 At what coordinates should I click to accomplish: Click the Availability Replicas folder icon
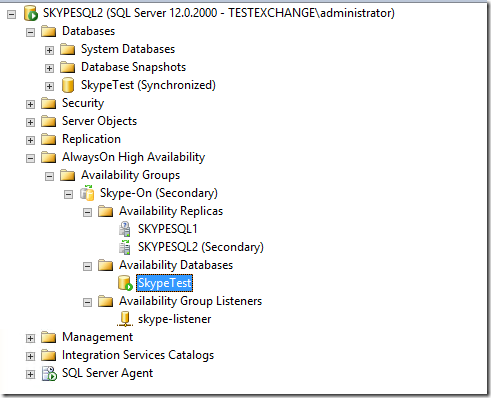pyautogui.click(x=106, y=212)
